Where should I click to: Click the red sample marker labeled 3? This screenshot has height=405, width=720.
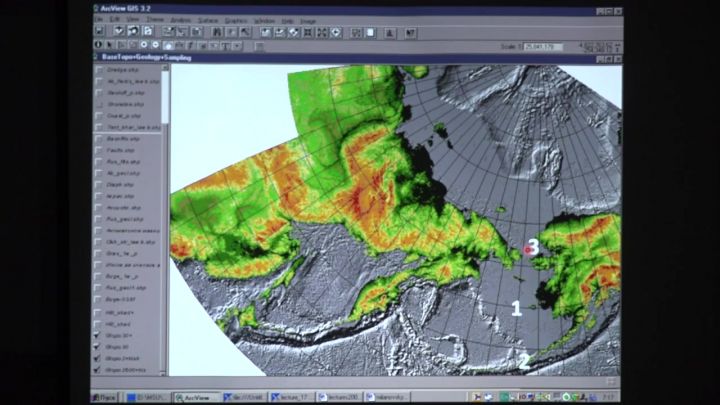click(526, 251)
